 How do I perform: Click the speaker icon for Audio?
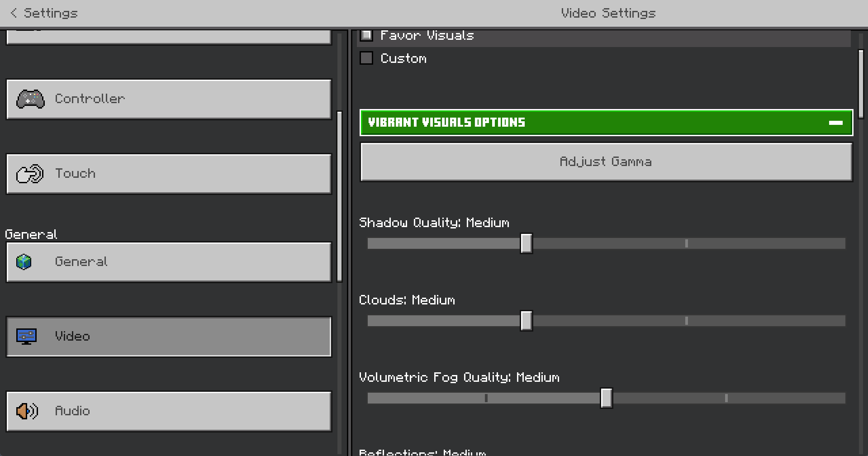[x=27, y=411]
